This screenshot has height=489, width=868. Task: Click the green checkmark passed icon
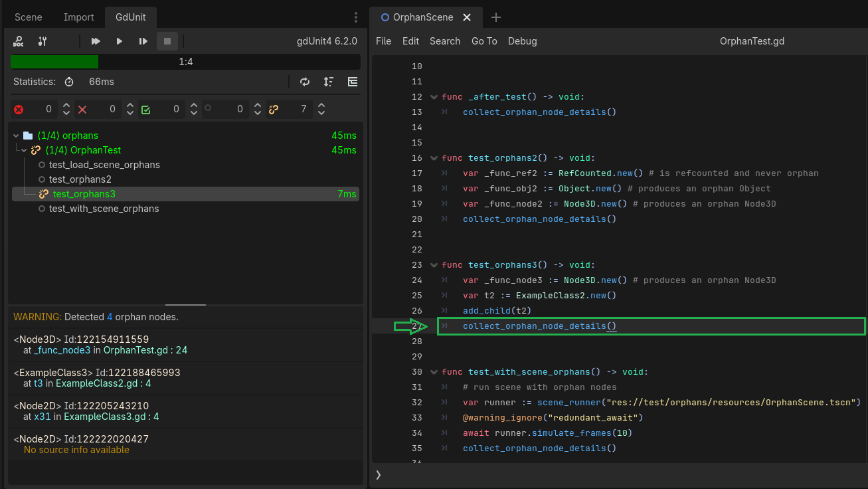tap(146, 110)
